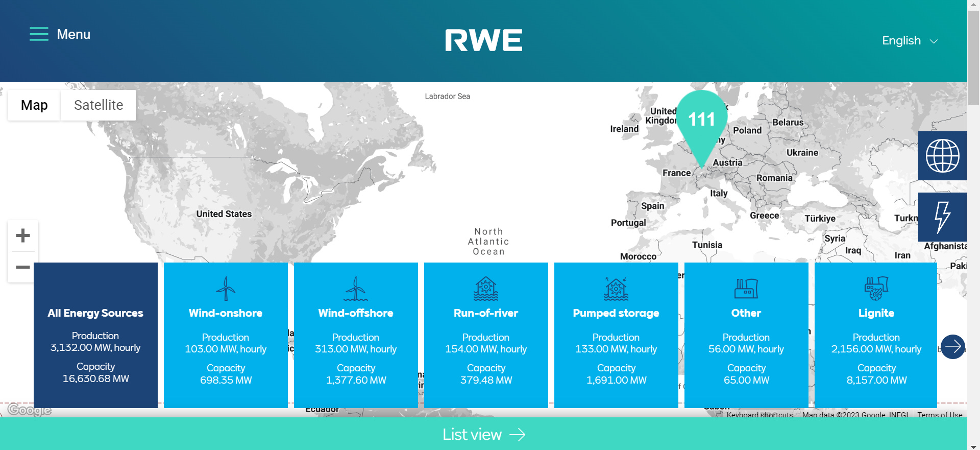980x450 pixels.
Task: Click the Menu text label
Action: coord(73,34)
